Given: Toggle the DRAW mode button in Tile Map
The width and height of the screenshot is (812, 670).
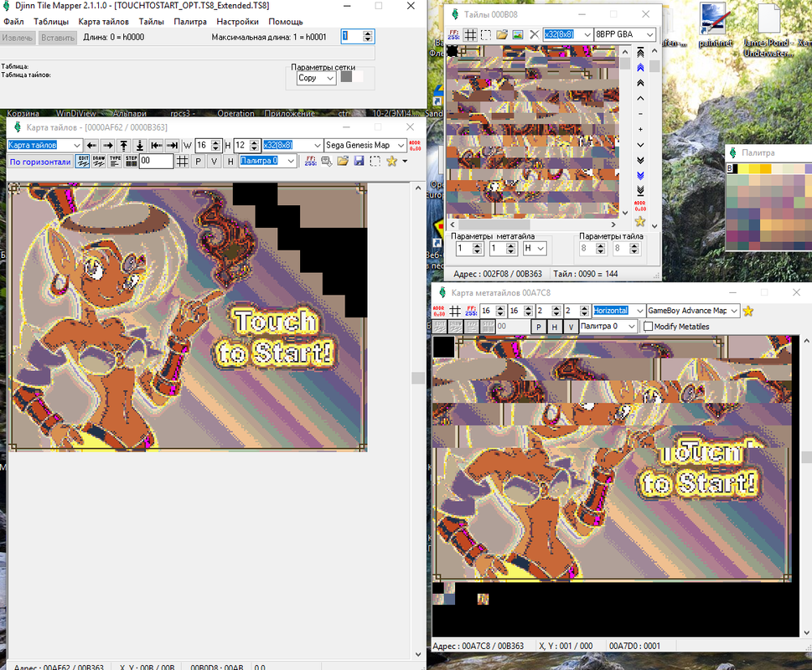Looking at the screenshot, I should pyautogui.click(x=98, y=162).
